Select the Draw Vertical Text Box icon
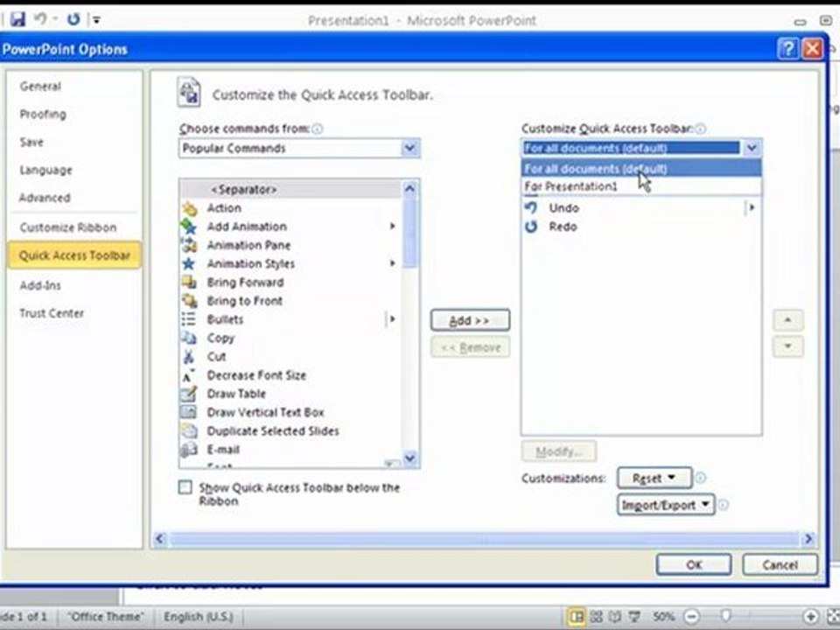Viewport: 840px width, 630px height. 189,412
